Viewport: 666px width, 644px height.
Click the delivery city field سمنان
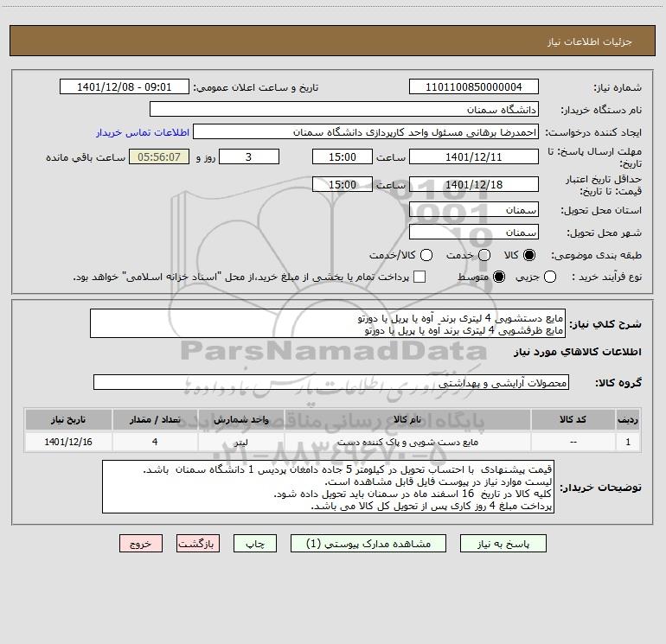click(x=474, y=232)
